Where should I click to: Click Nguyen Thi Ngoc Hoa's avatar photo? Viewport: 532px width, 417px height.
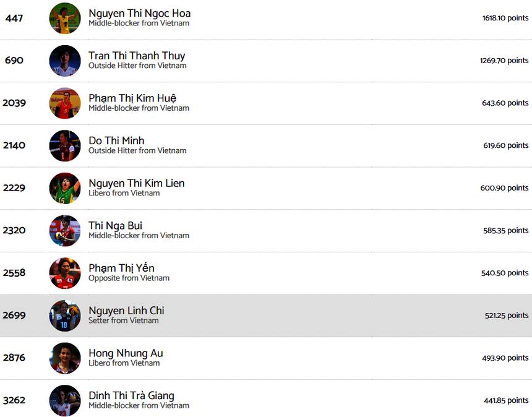tap(65, 19)
